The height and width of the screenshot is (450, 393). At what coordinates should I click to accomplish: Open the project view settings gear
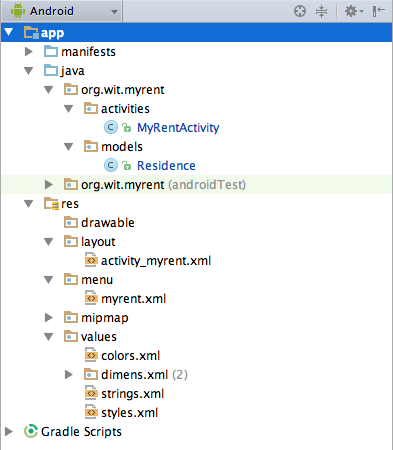354,11
